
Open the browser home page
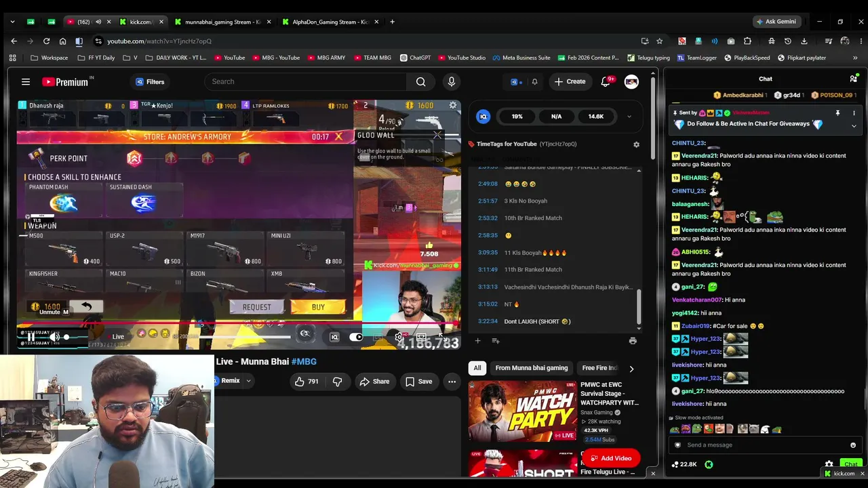62,41
